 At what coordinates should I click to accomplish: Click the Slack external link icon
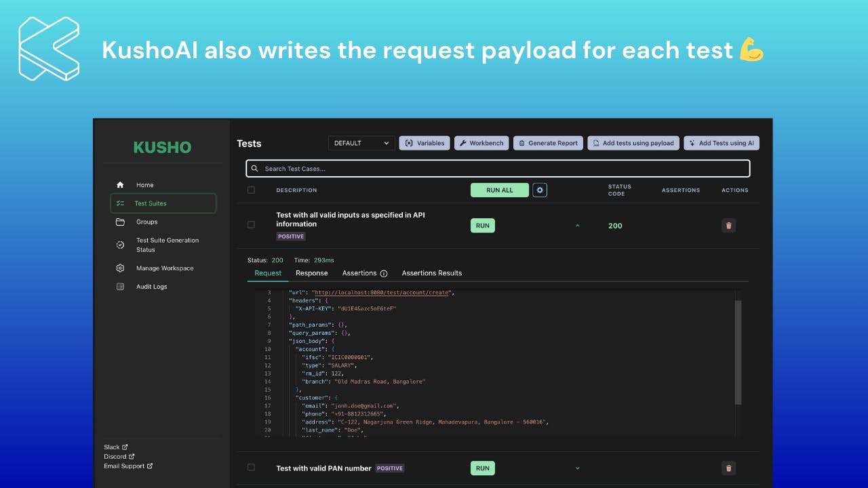125,447
